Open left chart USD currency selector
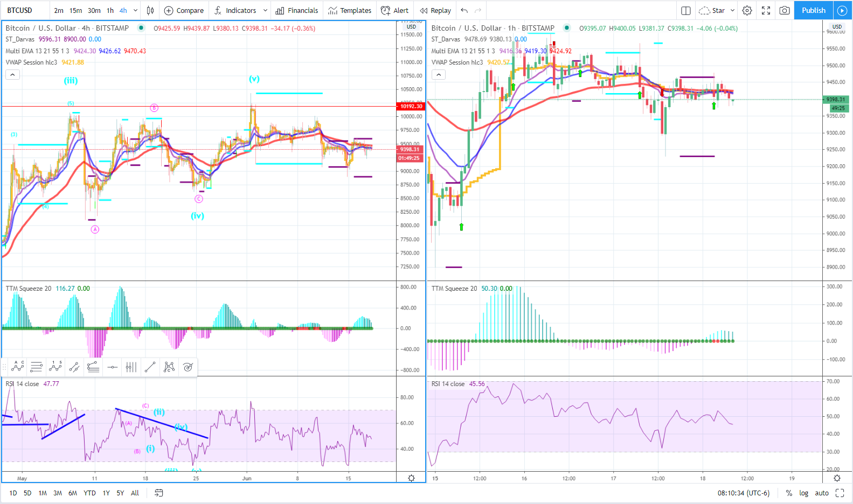This screenshot has width=853, height=504. [411, 26]
